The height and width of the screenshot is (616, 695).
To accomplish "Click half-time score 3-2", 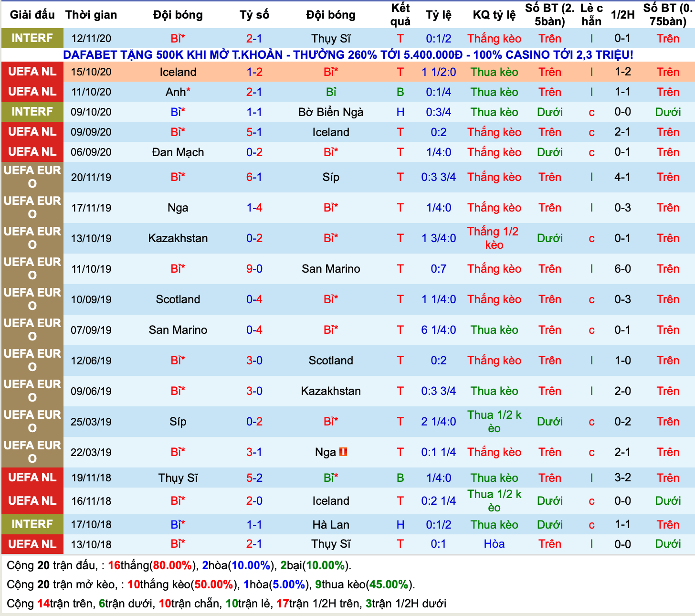I will click(x=622, y=478).
